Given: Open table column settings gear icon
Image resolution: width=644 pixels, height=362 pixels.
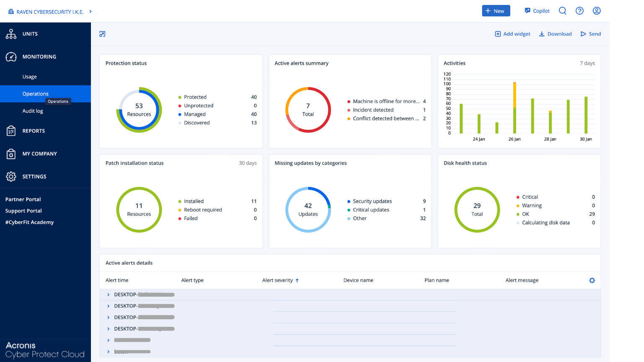Looking at the screenshot, I should [592, 280].
